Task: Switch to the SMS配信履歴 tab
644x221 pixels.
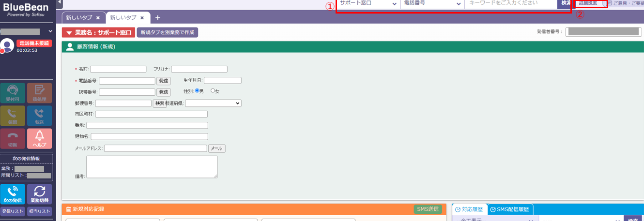Action: [x=510, y=209]
